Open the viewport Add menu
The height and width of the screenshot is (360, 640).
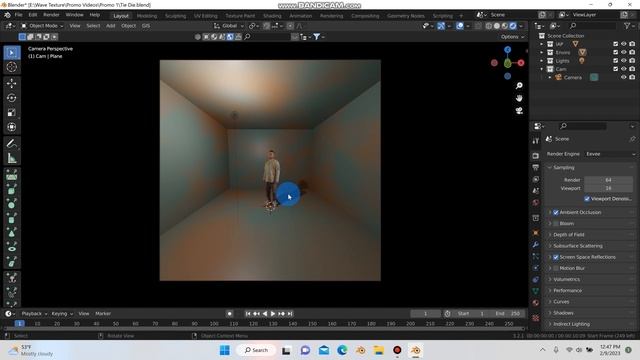tap(111, 26)
